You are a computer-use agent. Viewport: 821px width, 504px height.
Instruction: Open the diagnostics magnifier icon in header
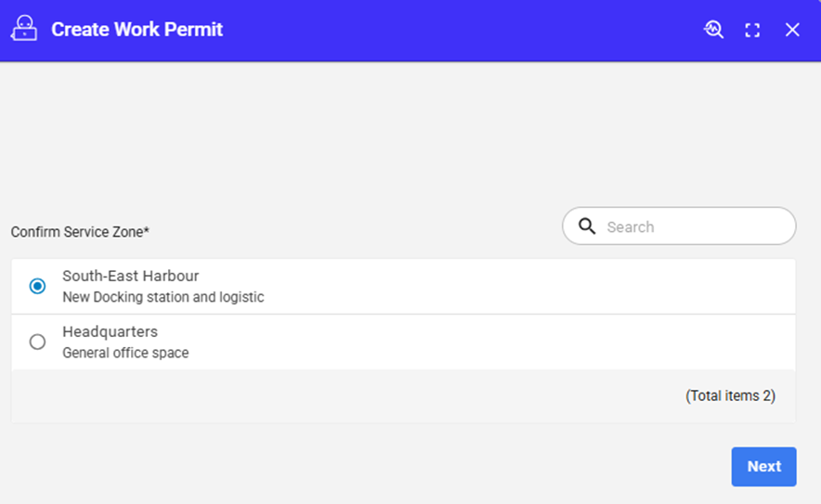click(x=713, y=30)
